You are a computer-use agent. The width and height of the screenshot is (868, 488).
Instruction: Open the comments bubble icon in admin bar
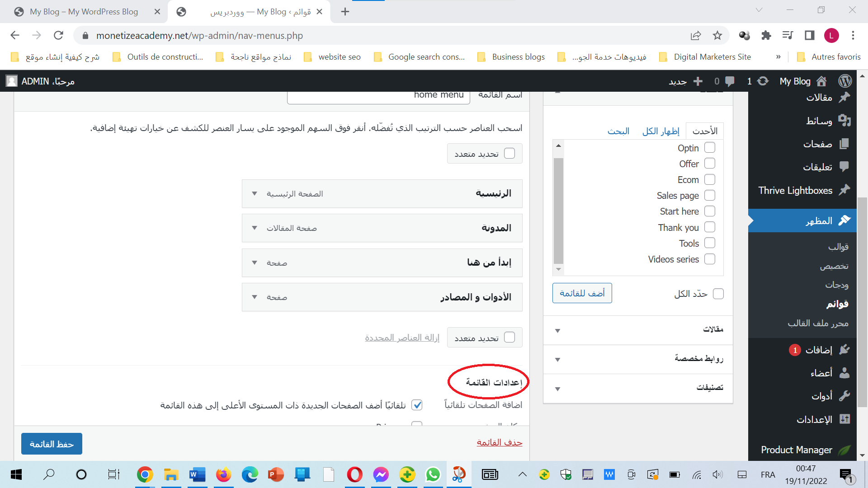coord(730,81)
